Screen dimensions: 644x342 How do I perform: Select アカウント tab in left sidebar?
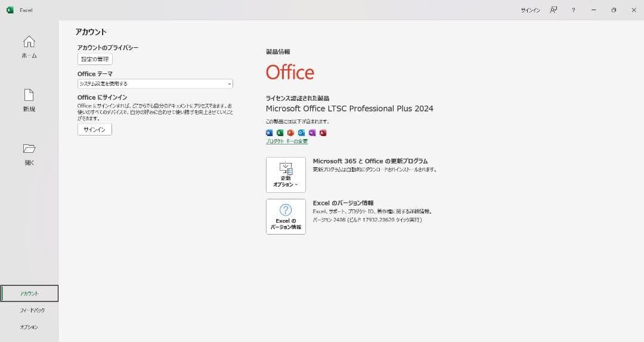coord(29,294)
